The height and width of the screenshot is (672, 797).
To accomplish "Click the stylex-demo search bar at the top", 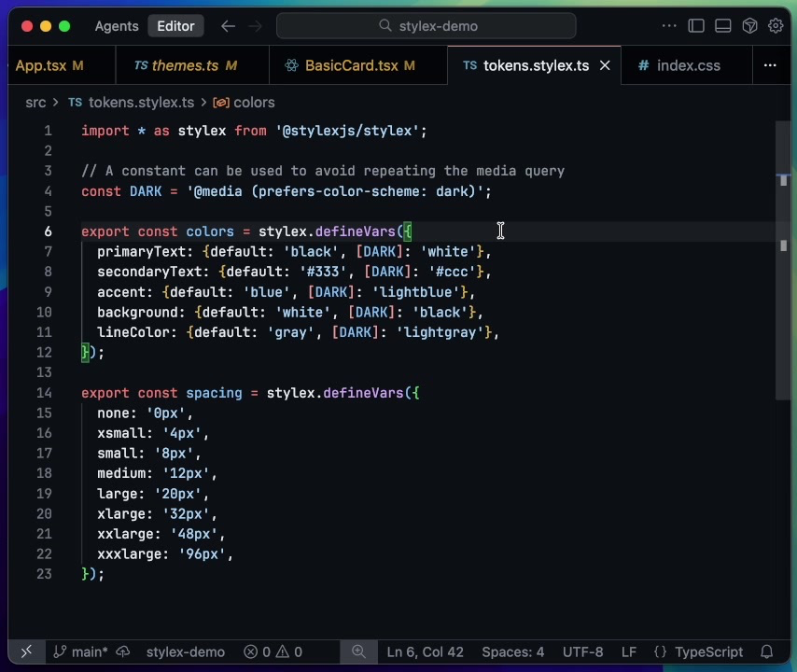I will (x=426, y=26).
